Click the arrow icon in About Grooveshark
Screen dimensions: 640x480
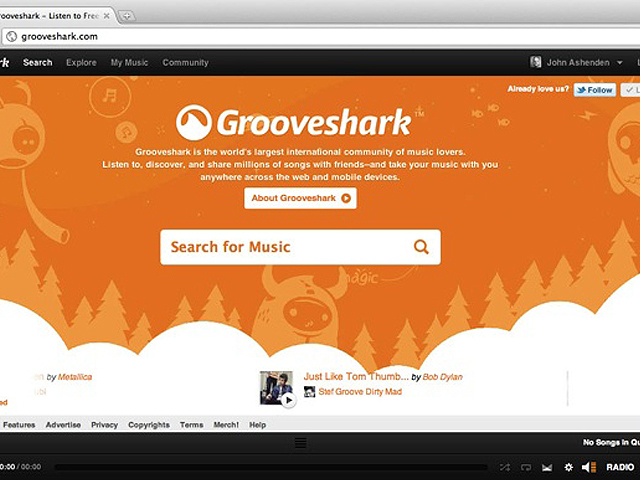[x=346, y=198]
